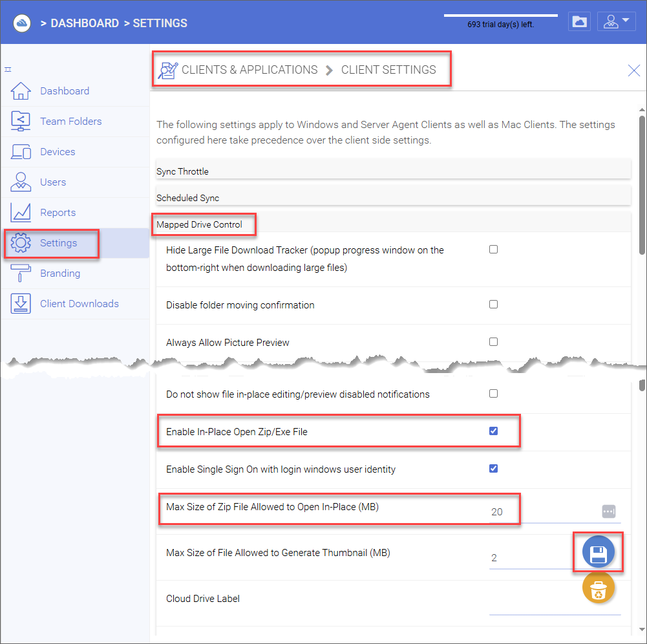647x644 pixels.
Task: Click the upper panel scrollbar thumb
Action: 642,185
